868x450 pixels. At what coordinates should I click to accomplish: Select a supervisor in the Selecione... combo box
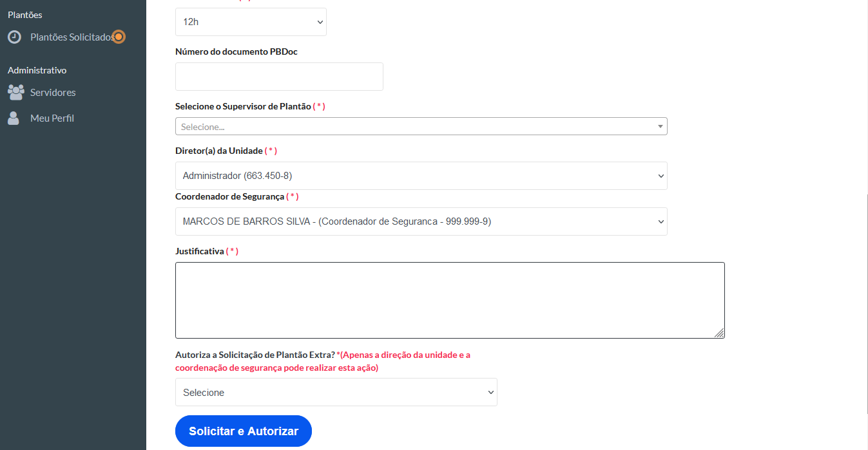pyautogui.click(x=419, y=126)
